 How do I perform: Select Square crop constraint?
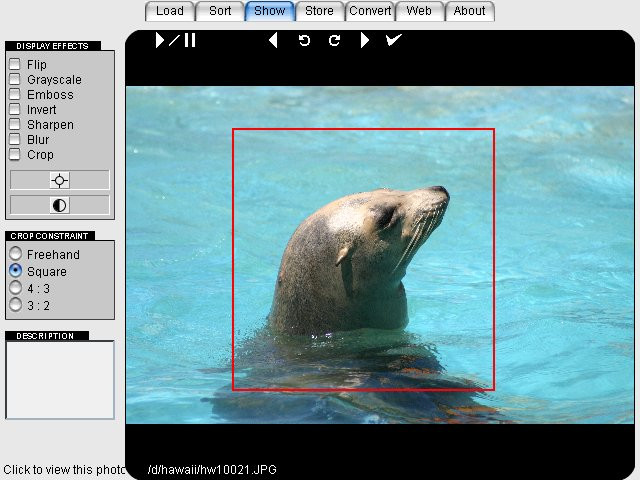pos(16,271)
